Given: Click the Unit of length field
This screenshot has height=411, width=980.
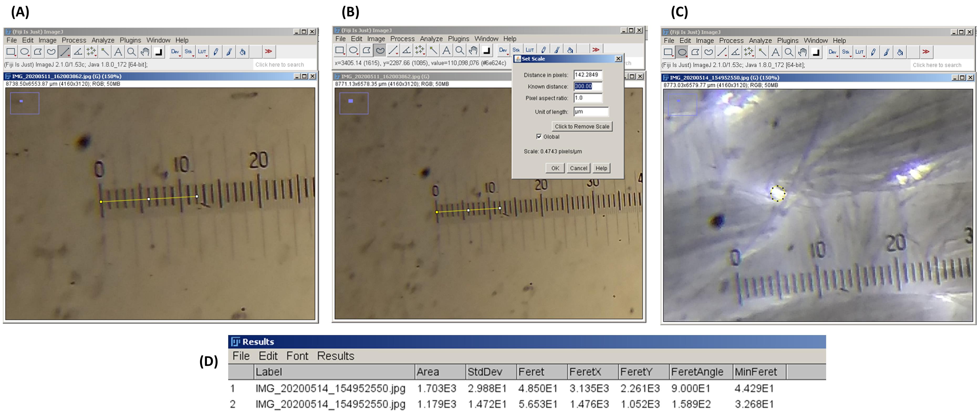Looking at the screenshot, I should [x=591, y=111].
